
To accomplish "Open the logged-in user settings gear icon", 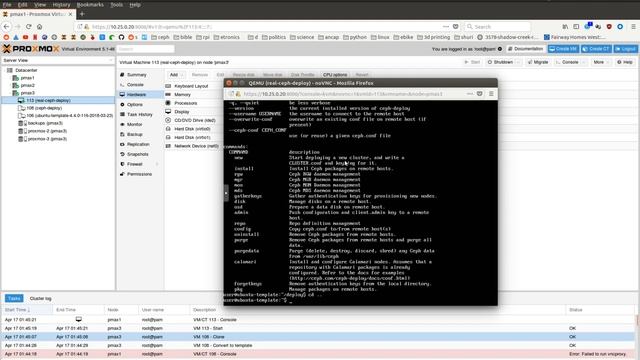I will [500, 49].
